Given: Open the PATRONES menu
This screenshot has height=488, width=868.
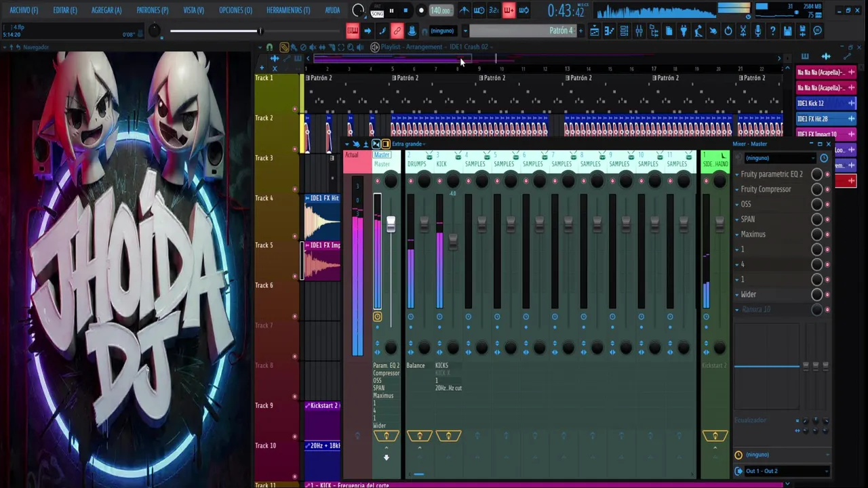Looking at the screenshot, I should [153, 10].
